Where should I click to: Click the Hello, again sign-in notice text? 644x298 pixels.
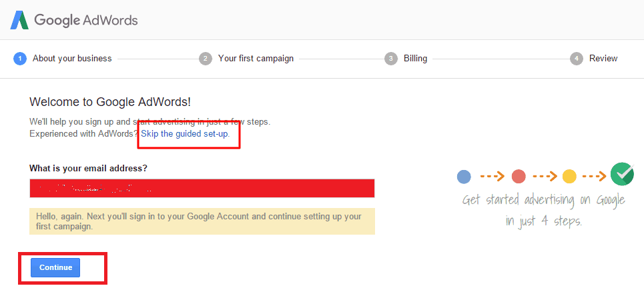199,221
